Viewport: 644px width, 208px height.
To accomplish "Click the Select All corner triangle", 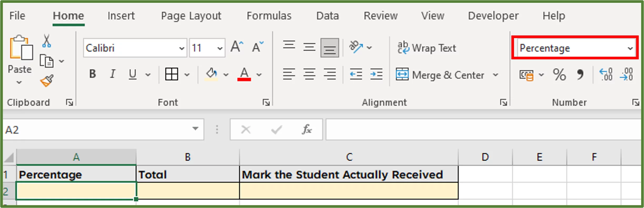I will click(9, 158).
